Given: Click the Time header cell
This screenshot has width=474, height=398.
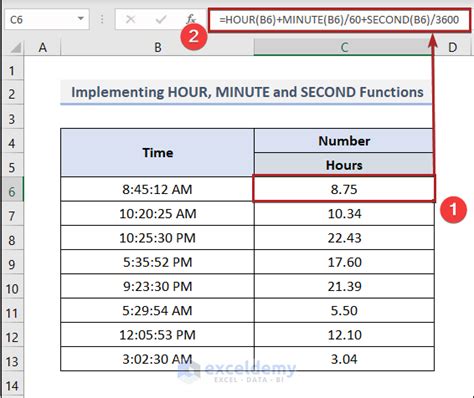Looking at the screenshot, I should 157,152.
